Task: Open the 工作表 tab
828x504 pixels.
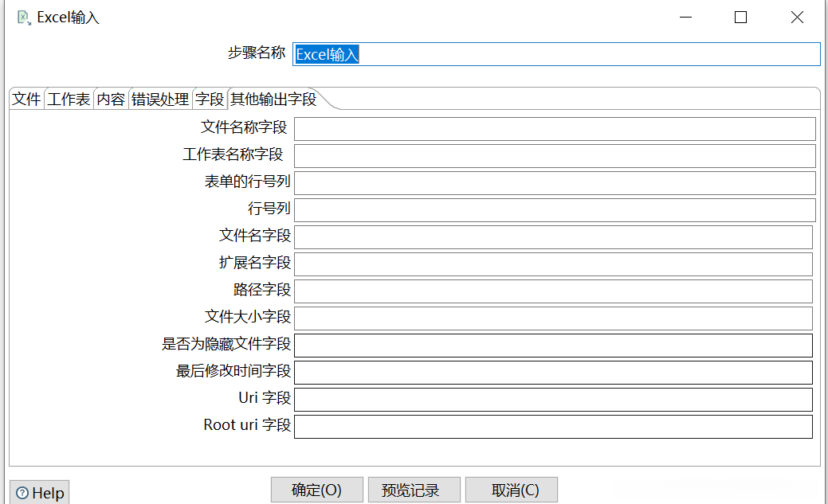Action: click(69, 100)
